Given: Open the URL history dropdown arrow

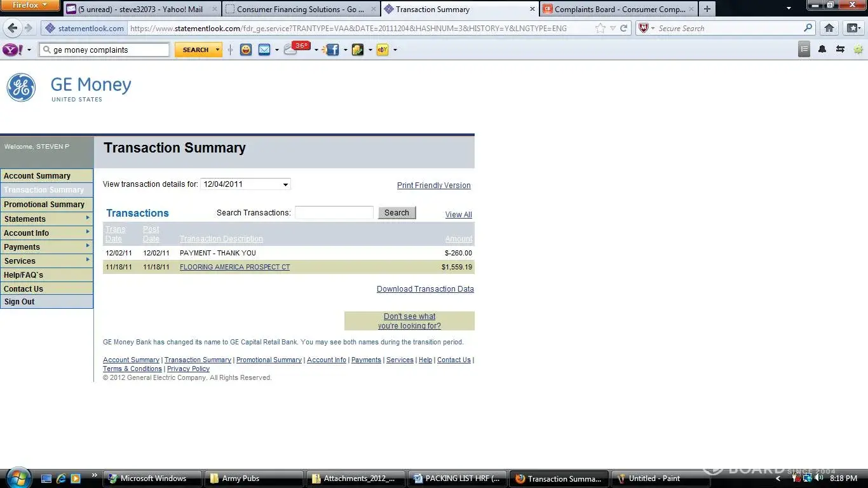Looking at the screenshot, I should (x=613, y=28).
